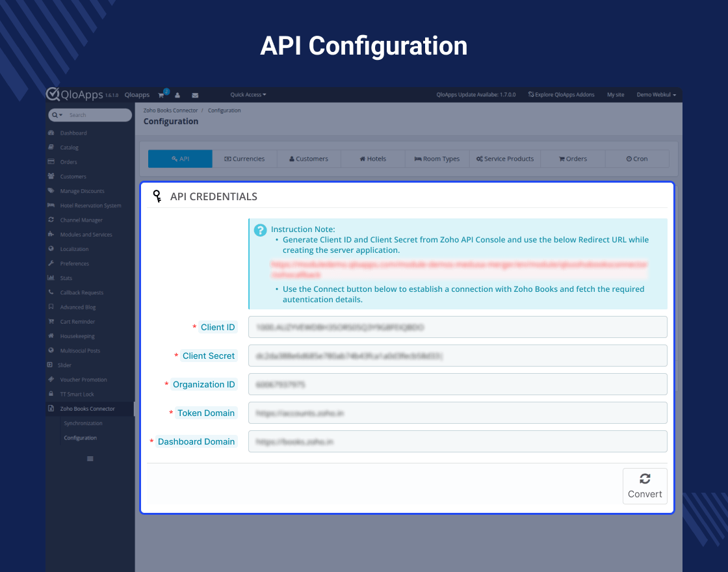Select the API tab
Viewport: 728px width, 572px height.
click(x=180, y=159)
